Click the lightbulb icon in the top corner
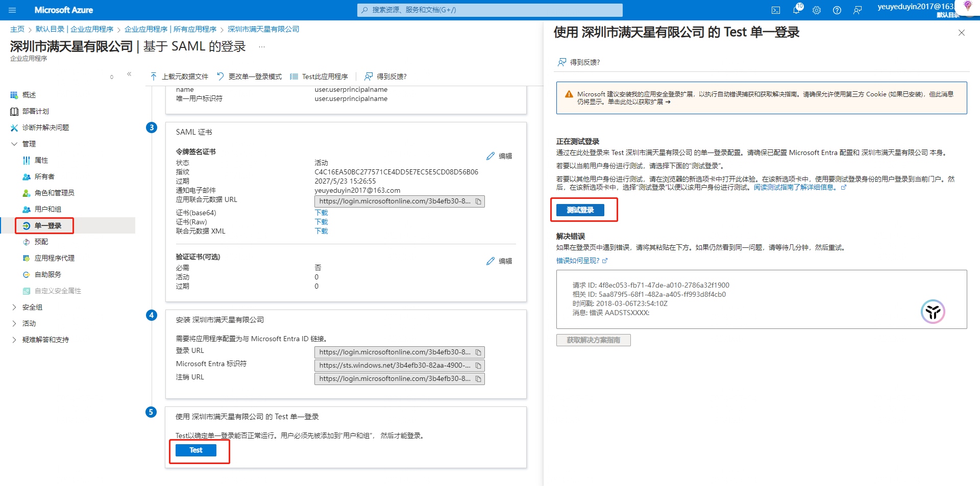980x486 pixels. click(x=968, y=6)
